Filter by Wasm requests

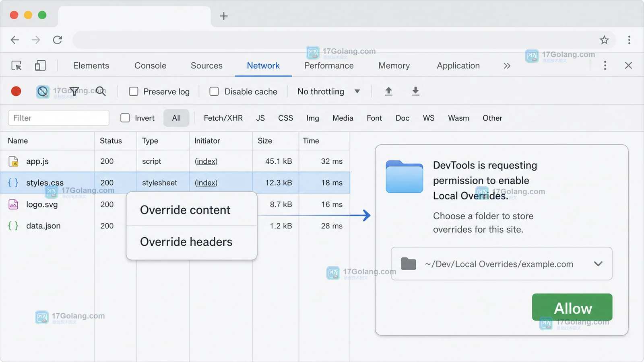[458, 118]
